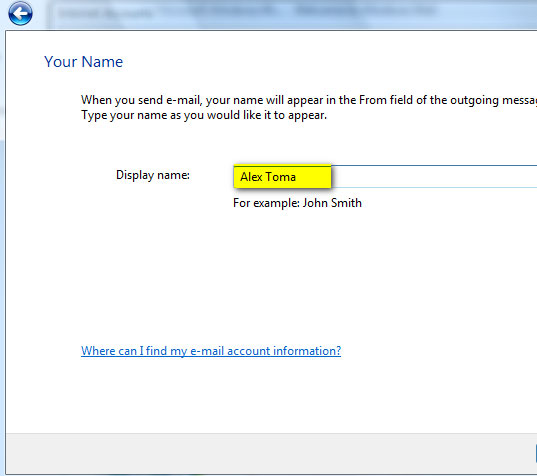Open Where can I find my e-mail account information link
537x476 pixels.
tap(211, 351)
